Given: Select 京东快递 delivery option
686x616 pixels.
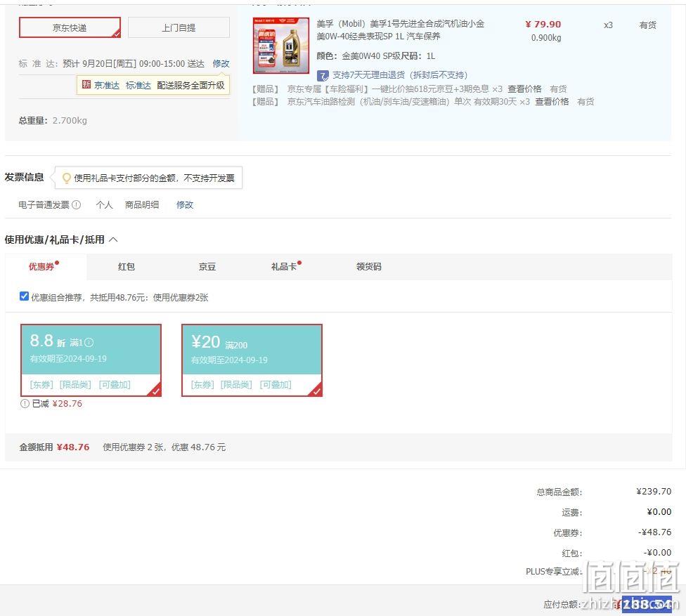Looking at the screenshot, I should tap(70, 27).
